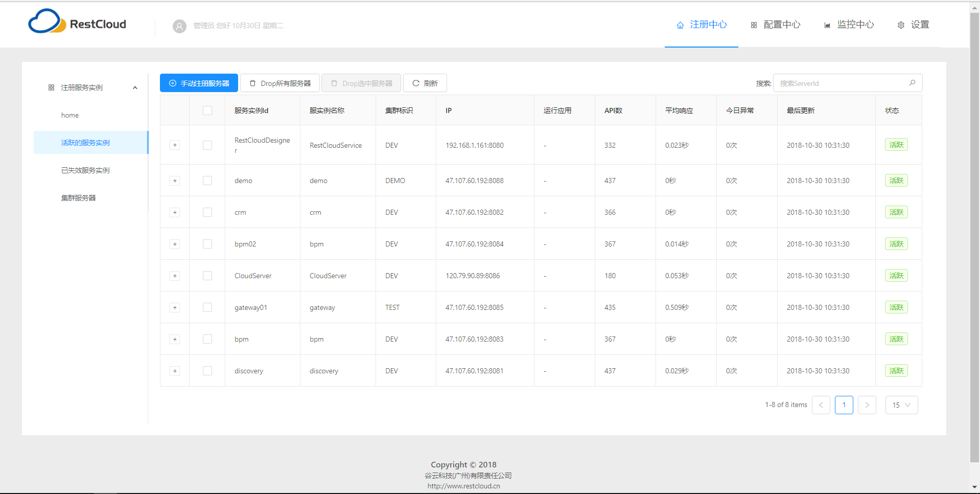Click 活跃 status tag for gateway01 row
Viewport: 980px width, 494px height.
coord(896,307)
